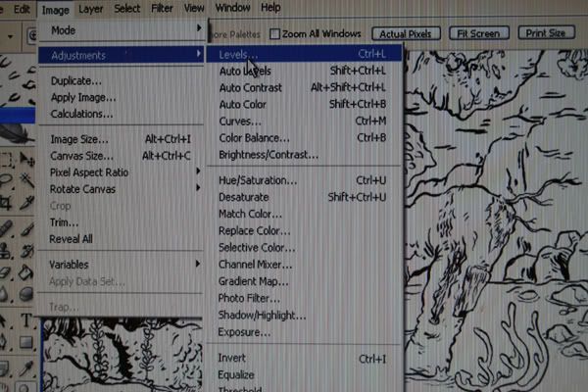Choose Levels... from Adjustments submenu
Viewport: 588px width, 392px height.
[304, 55]
